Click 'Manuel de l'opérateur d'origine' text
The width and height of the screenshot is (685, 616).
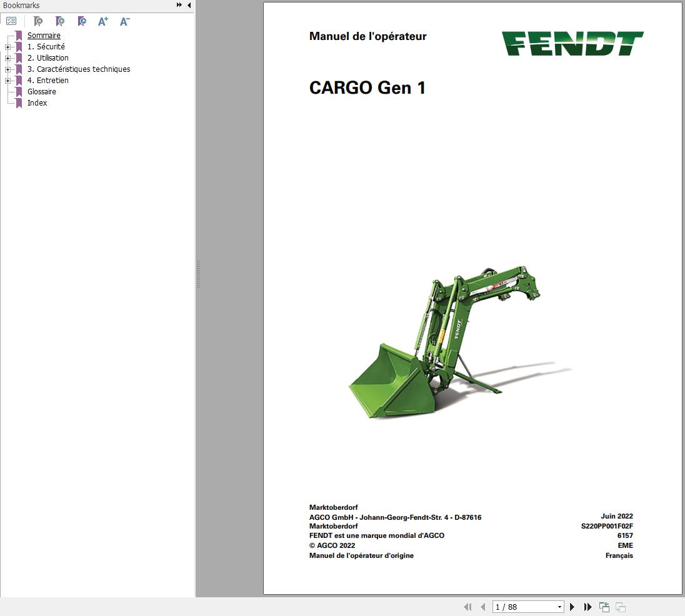361,555
